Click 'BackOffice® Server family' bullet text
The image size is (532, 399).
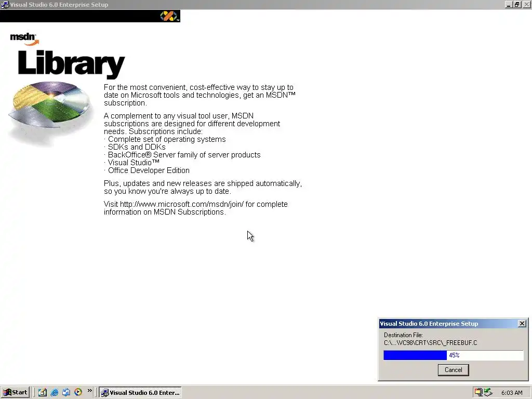point(184,155)
